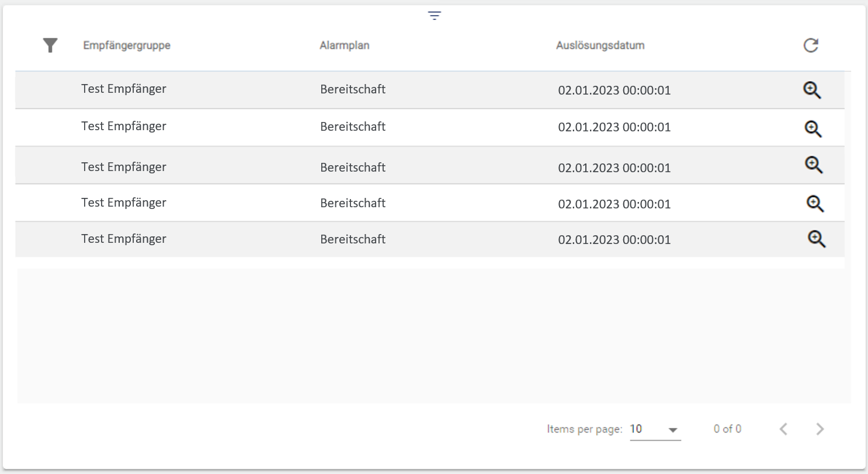Open the Items per page dropdown

point(655,430)
